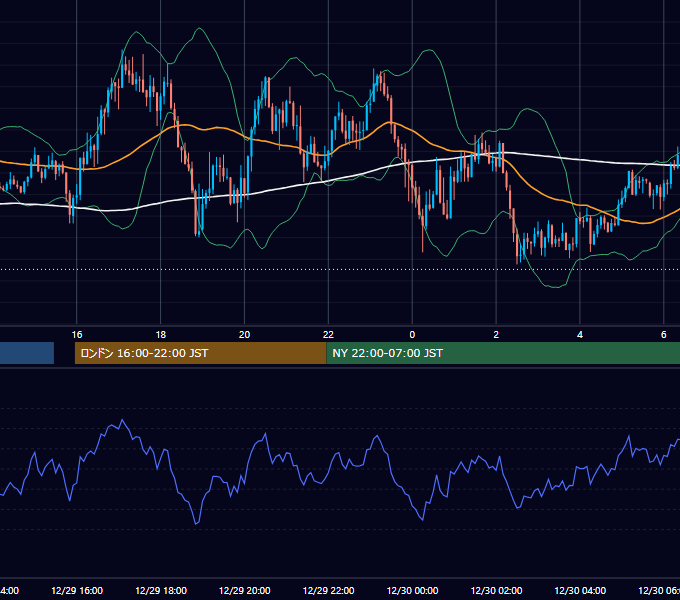Click the 12/29 16:00 time label
This screenshot has width=680, height=600.
click(77, 590)
